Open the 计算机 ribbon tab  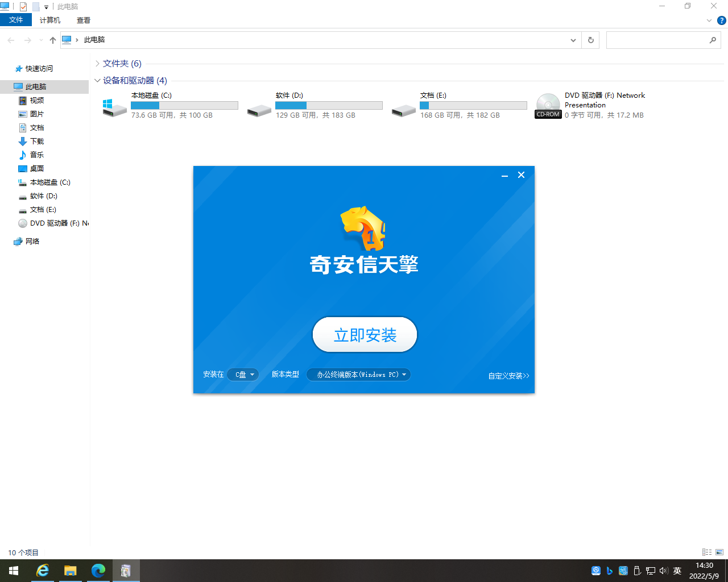point(50,20)
